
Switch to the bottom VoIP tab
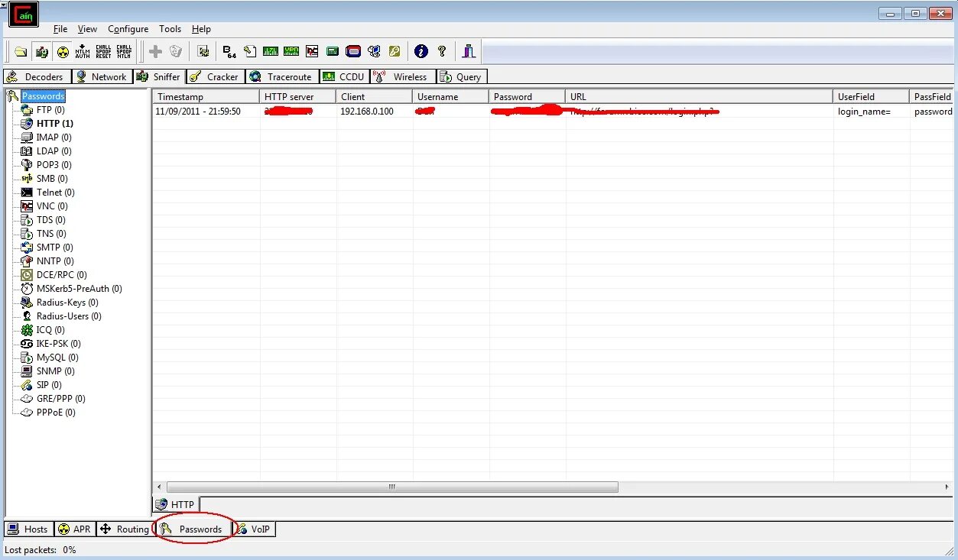coord(253,529)
